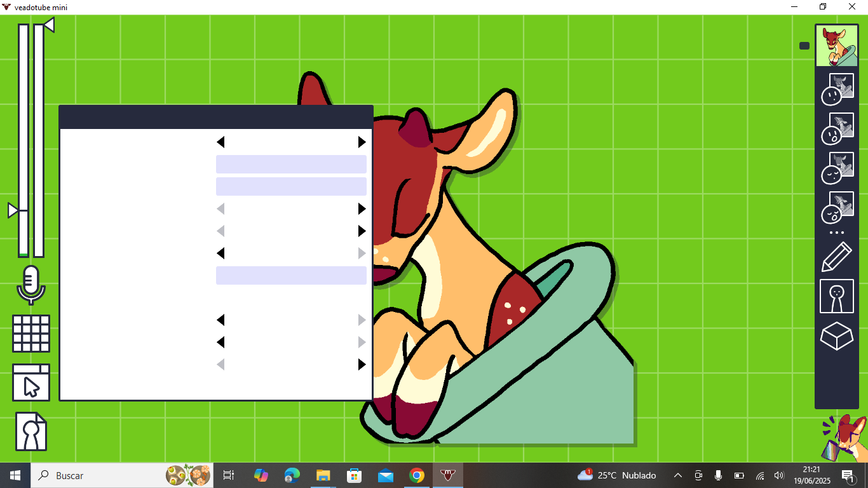Click the document with keyhole icon
The image size is (868, 488).
[x=31, y=431]
